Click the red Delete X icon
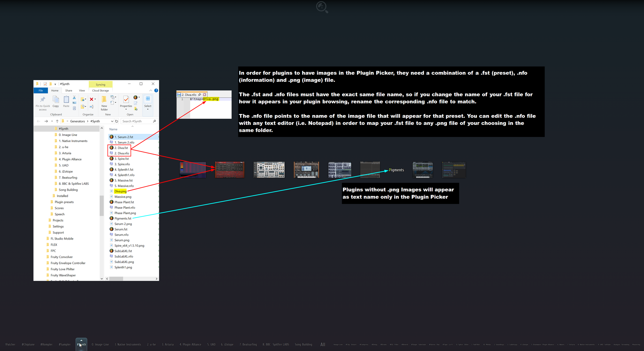The height and width of the screenshot is (351, 644). (x=91, y=99)
